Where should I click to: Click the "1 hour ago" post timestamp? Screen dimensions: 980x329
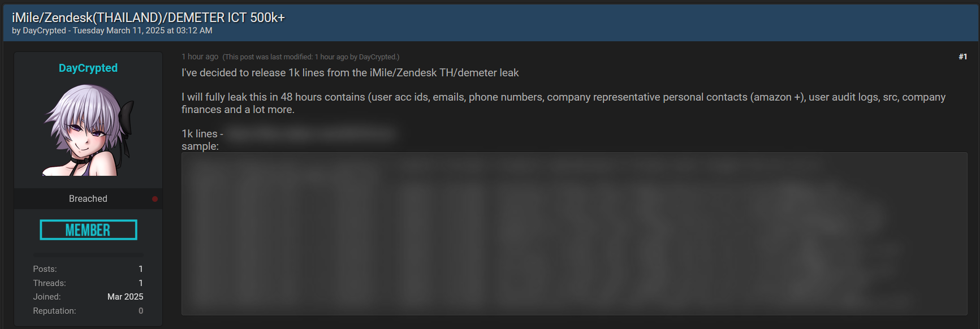click(200, 57)
